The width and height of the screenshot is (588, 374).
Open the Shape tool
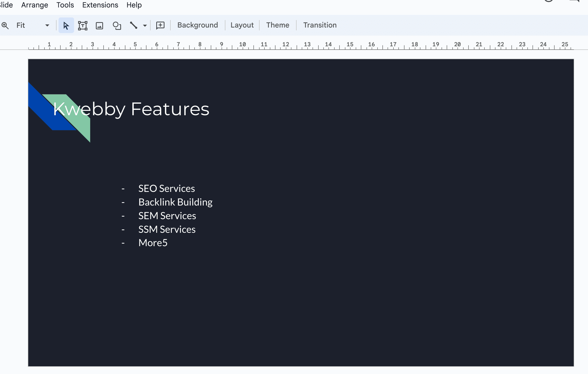click(x=117, y=25)
